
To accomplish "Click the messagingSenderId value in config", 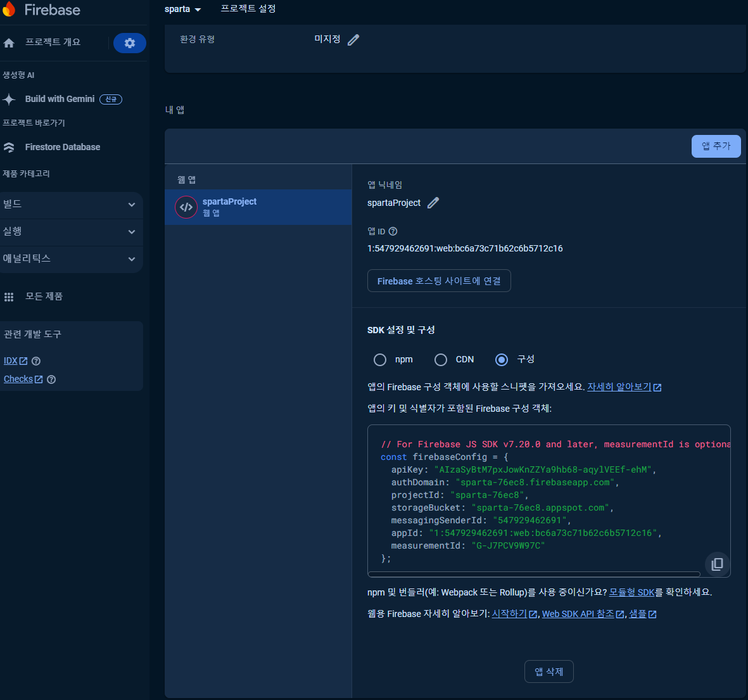I will point(530,520).
